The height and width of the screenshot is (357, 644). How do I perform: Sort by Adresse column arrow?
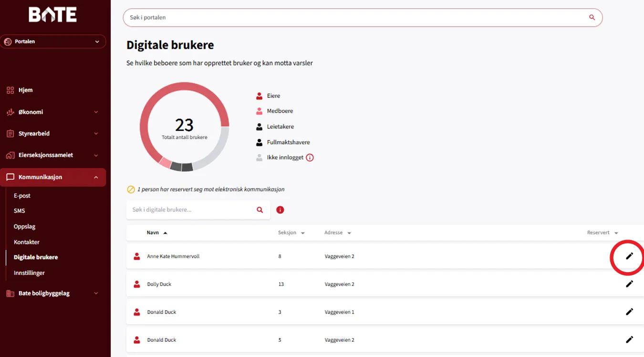click(349, 233)
